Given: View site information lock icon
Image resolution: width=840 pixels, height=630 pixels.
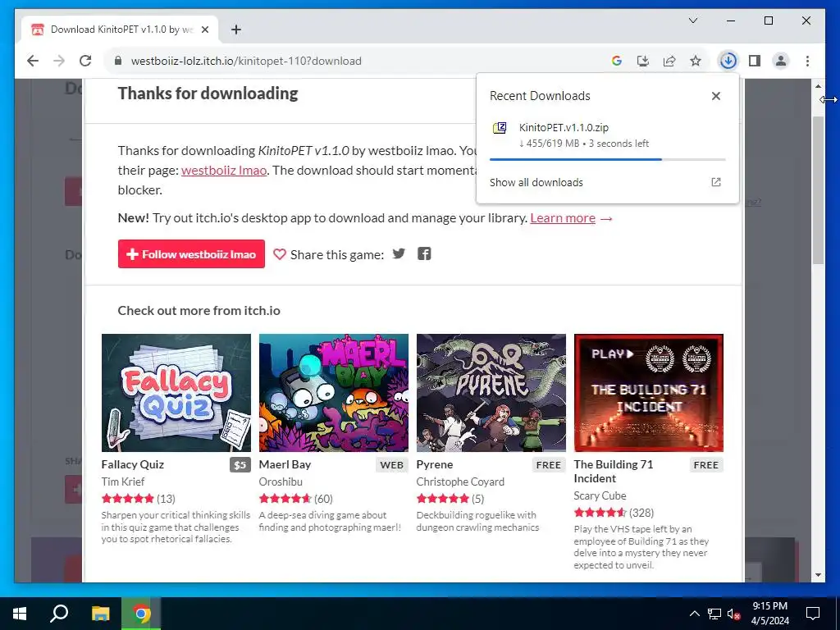Looking at the screenshot, I should tap(118, 61).
